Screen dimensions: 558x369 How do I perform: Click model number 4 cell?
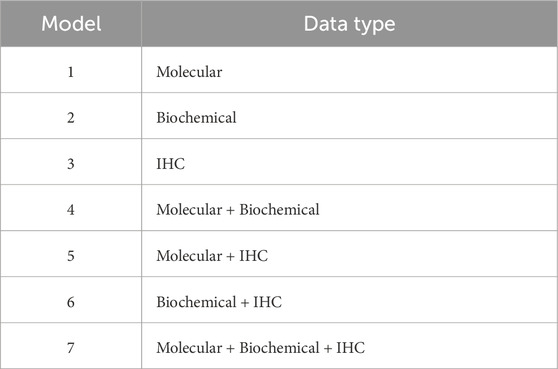click(x=71, y=208)
